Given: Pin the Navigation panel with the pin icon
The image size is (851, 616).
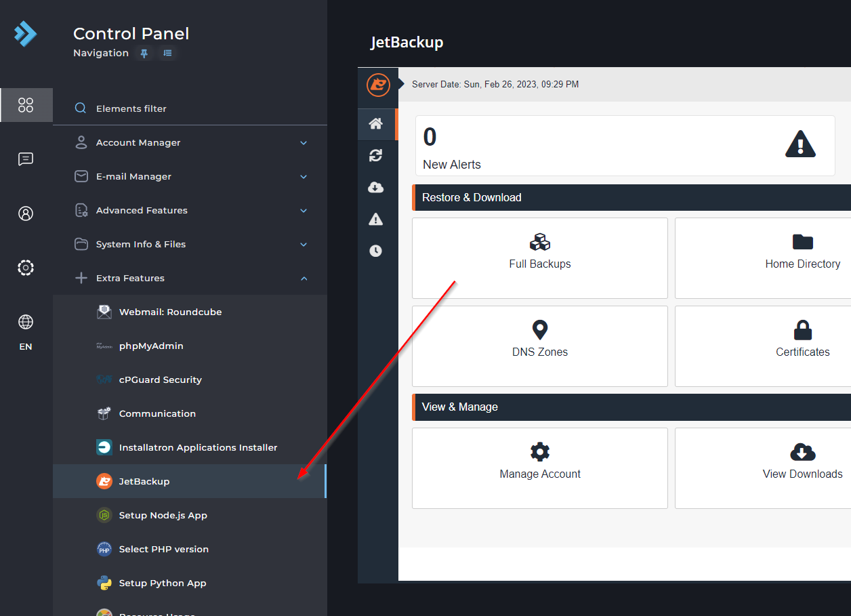Looking at the screenshot, I should point(144,53).
